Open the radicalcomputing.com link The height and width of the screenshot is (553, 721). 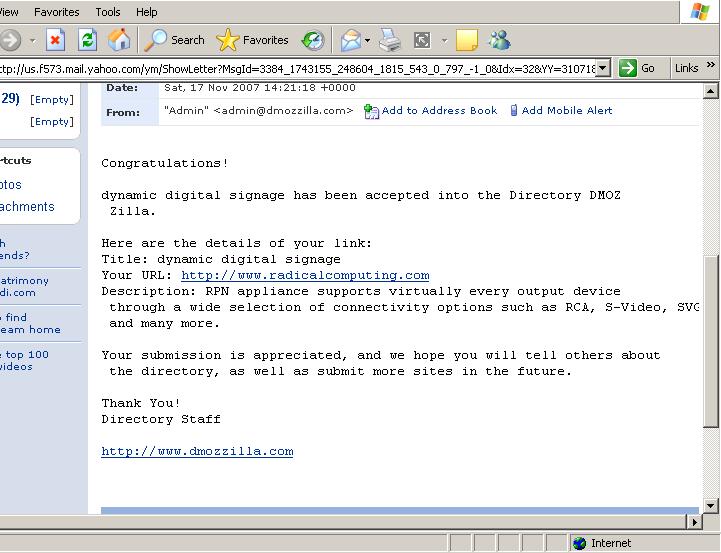(x=305, y=275)
